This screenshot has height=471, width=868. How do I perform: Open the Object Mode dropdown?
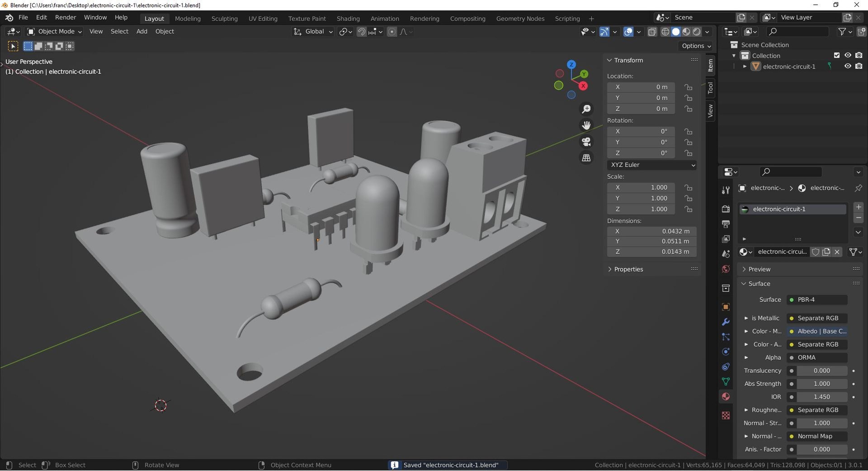tap(54, 31)
